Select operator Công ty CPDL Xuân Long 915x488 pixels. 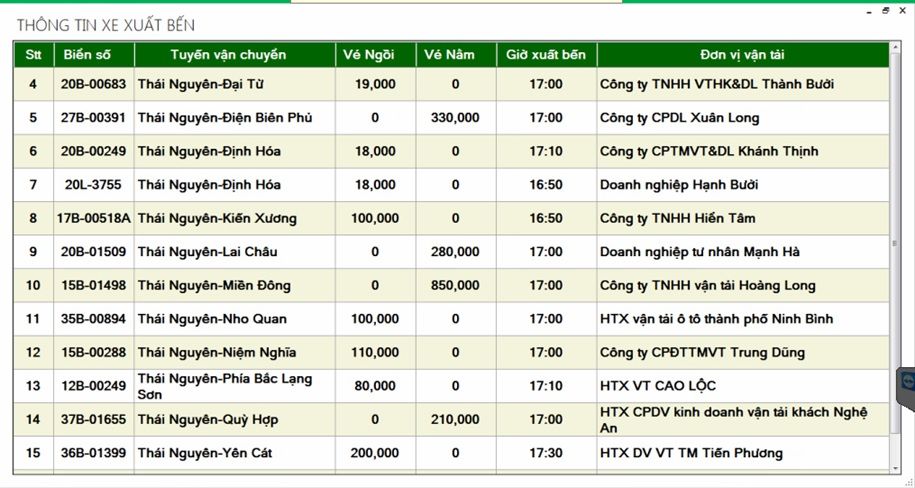click(x=743, y=118)
